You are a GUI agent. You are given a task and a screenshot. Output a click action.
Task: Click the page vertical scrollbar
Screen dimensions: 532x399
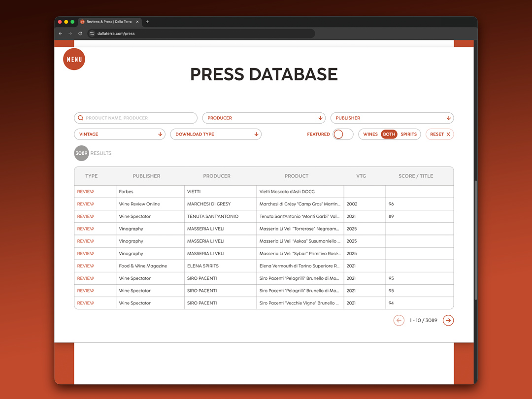[476, 240]
